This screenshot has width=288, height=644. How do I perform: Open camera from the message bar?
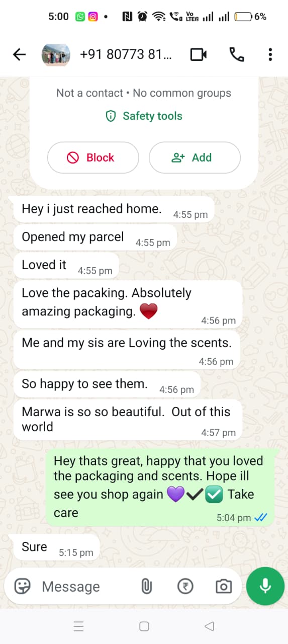[x=223, y=586]
